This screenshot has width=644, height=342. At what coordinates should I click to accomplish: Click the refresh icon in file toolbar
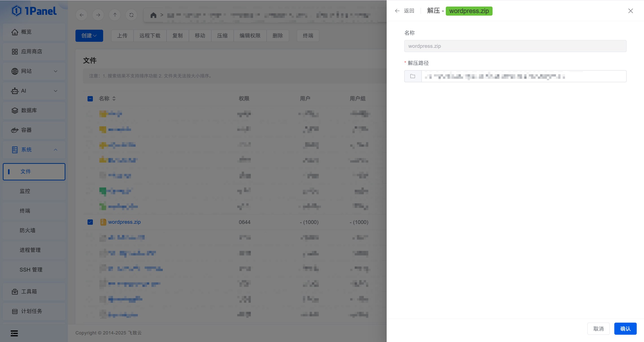coord(131,15)
